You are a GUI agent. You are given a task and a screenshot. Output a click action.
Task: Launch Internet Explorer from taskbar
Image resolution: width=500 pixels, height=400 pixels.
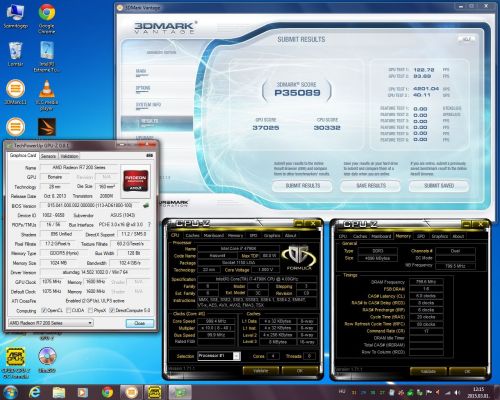click(34, 392)
